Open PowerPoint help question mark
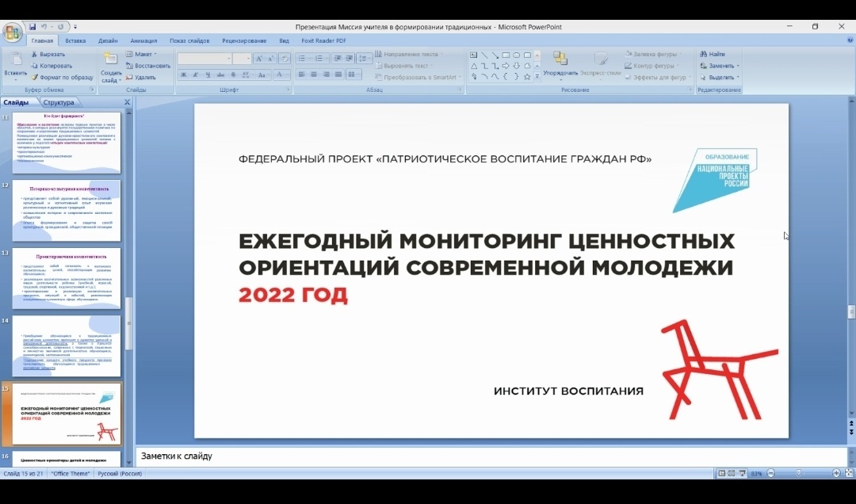The image size is (856, 504). pos(850,40)
